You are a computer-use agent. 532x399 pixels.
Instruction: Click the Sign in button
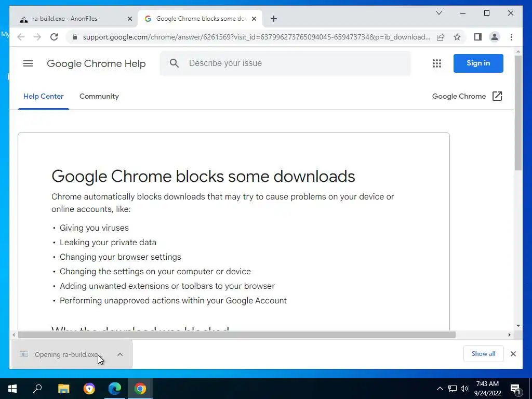(x=478, y=63)
